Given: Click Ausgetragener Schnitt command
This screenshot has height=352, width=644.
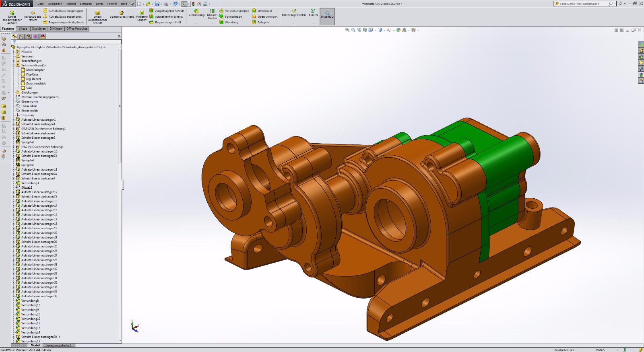Looking at the screenshot, I should [x=167, y=11].
